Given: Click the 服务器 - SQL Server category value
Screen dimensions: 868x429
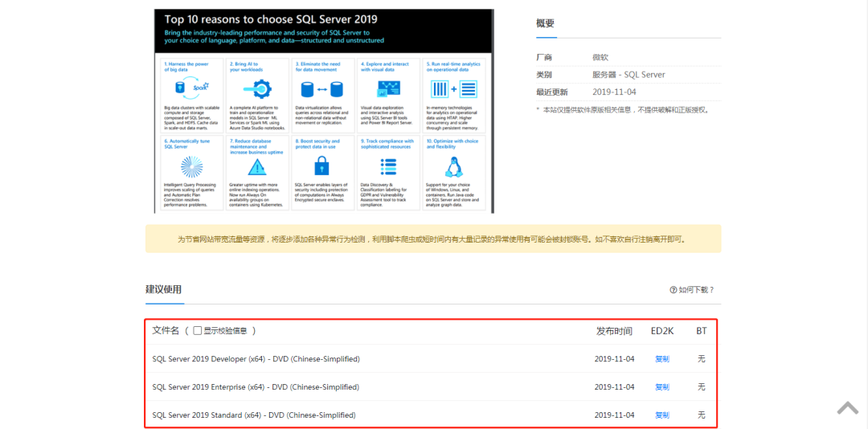Looking at the screenshot, I should click(x=628, y=75).
